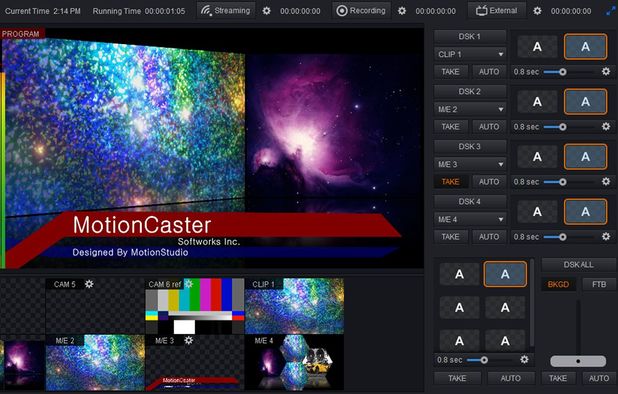The width and height of the screenshot is (618, 394).
Task: Select M/E 4 source thumbnail
Action: pyautogui.click(x=294, y=362)
